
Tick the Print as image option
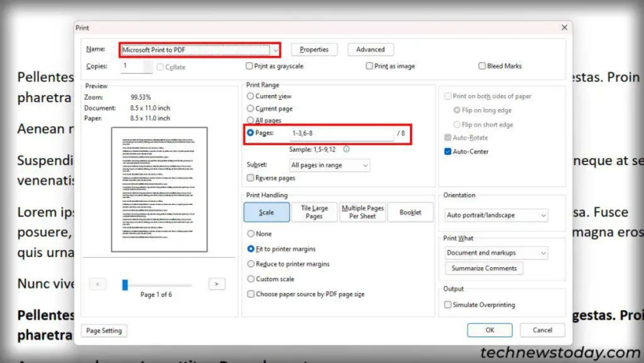[x=370, y=67]
